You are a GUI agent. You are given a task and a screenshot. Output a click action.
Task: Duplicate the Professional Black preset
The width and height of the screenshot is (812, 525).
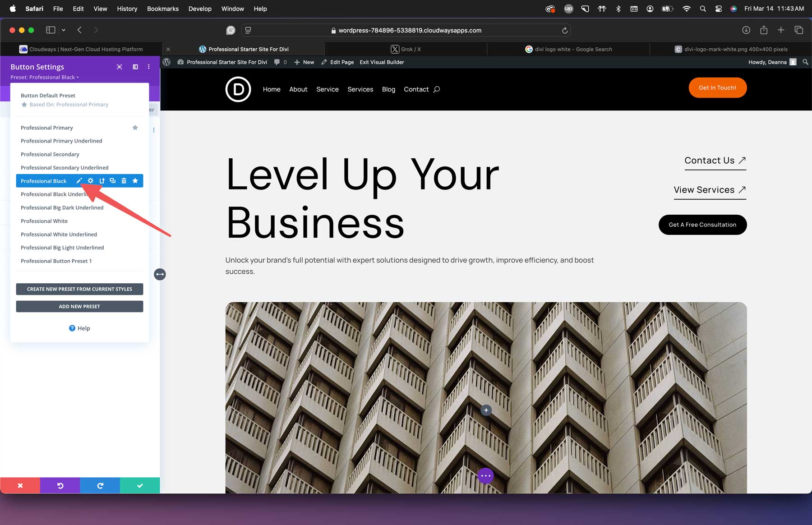tap(113, 180)
